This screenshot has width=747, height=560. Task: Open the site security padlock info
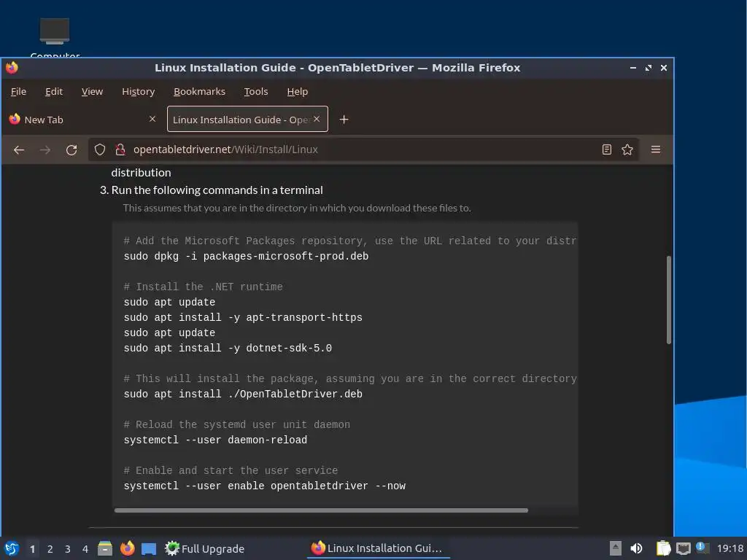(120, 149)
